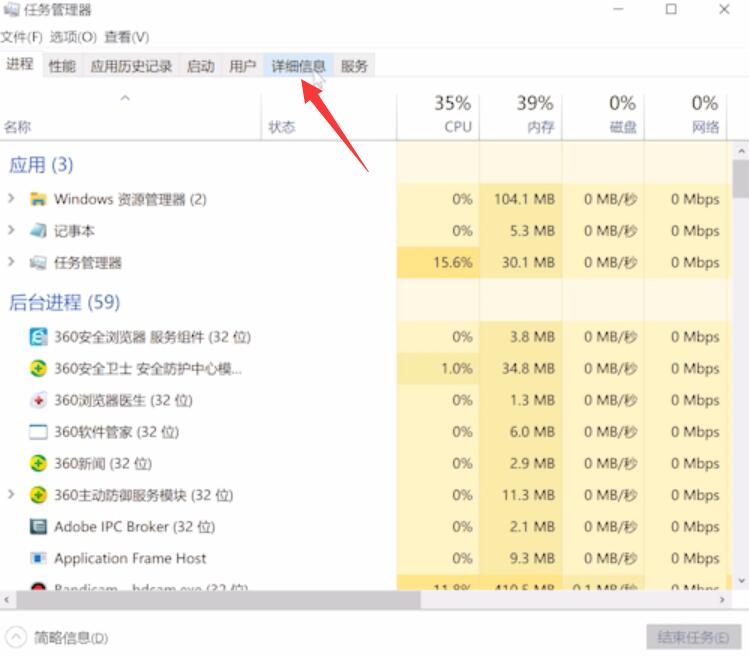The height and width of the screenshot is (658, 749).
Task: Click the 34.8 MB memory value
Action: 528,368
